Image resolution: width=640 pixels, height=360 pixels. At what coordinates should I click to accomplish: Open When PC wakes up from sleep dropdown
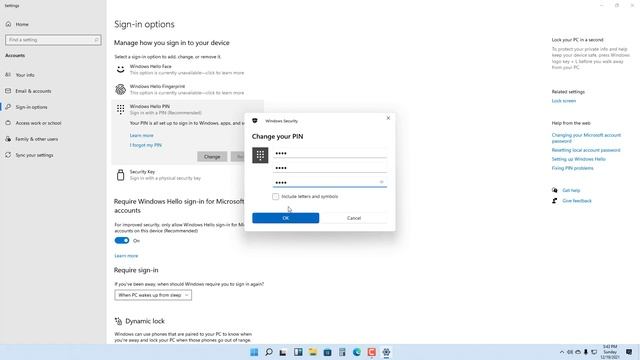click(x=153, y=295)
